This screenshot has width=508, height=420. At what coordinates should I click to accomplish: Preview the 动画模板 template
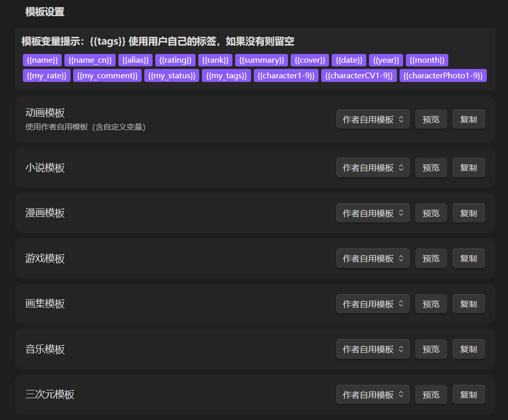coord(431,119)
